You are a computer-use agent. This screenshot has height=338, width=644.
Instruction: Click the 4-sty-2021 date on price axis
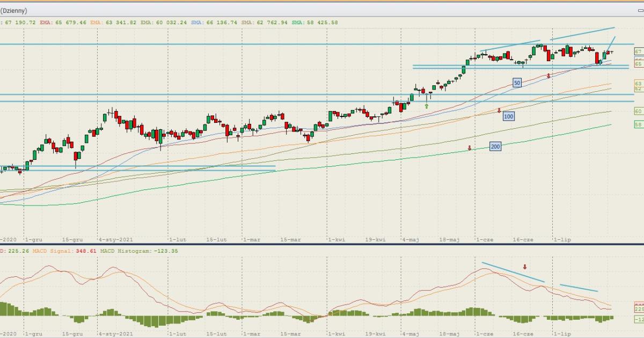pos(115,240)
